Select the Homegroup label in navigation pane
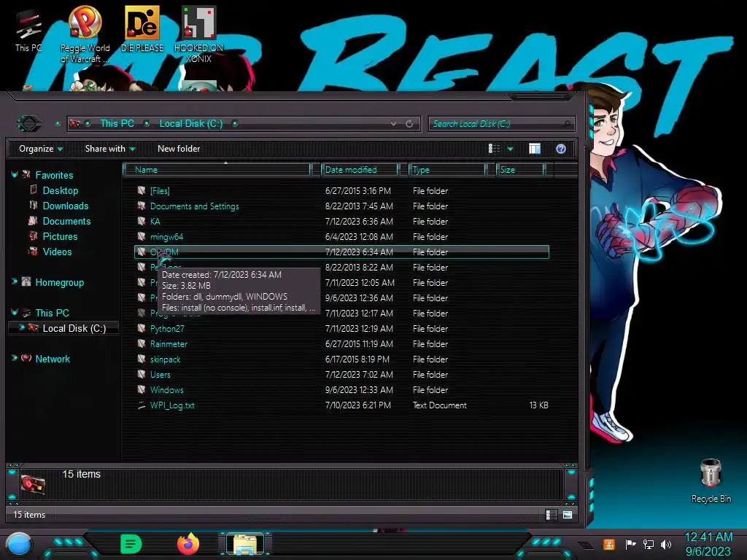Image resolution: width=747 pixels, height=560 pixels. click(60, 282)
